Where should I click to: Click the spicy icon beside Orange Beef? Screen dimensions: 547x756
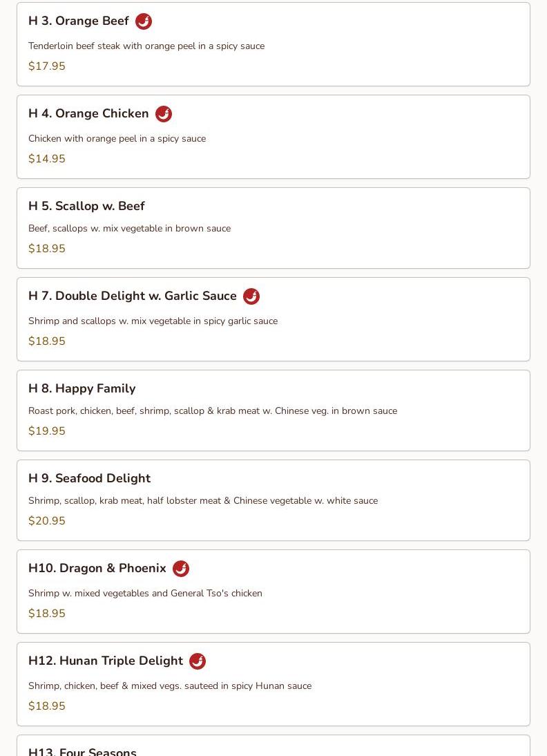(x=144, y=21)
